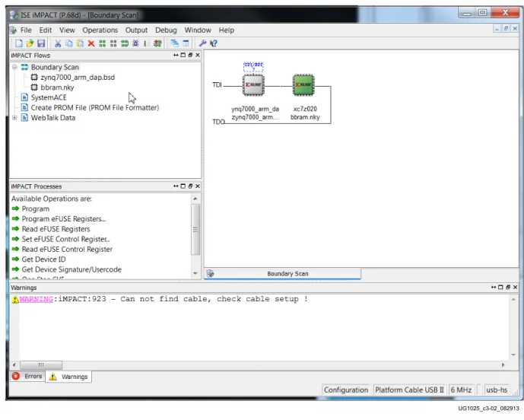Click the New project toolbar icon
The height and width of the screenshot is (420, 524).
[x=19, y=43]
